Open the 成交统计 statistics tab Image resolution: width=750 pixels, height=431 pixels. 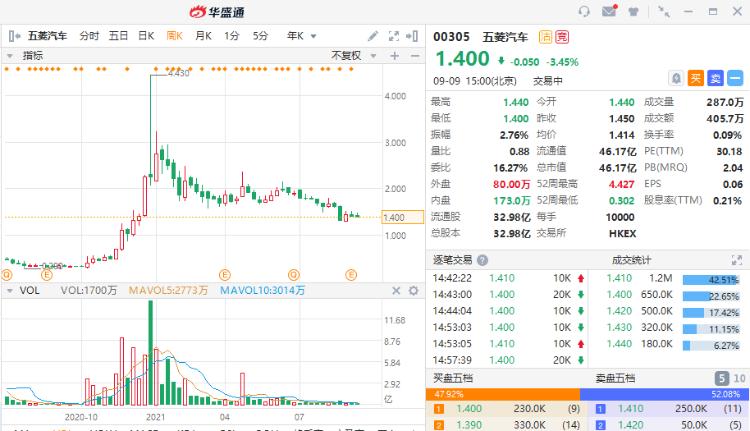click(x=631, y=260)
